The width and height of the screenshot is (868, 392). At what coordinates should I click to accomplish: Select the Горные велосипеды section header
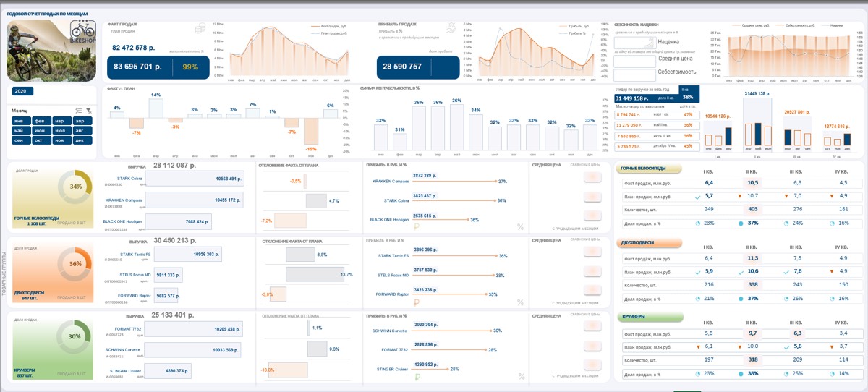click(649, 169)
